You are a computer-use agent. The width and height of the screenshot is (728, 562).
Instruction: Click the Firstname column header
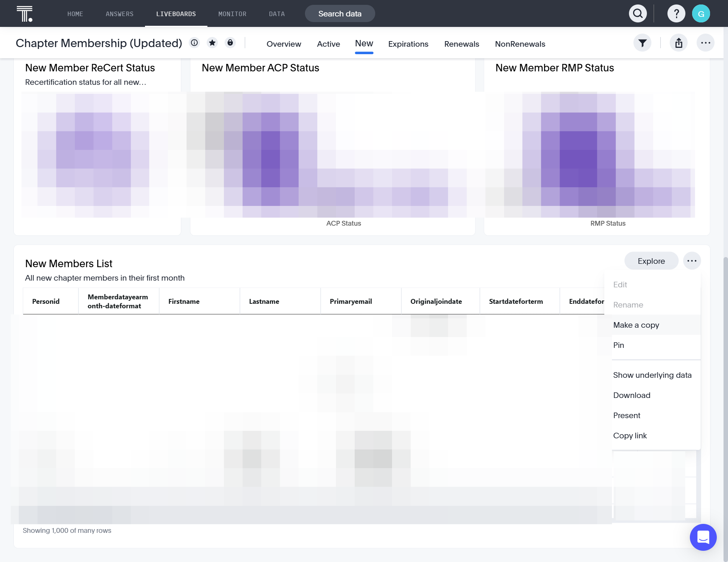(200, 302)
